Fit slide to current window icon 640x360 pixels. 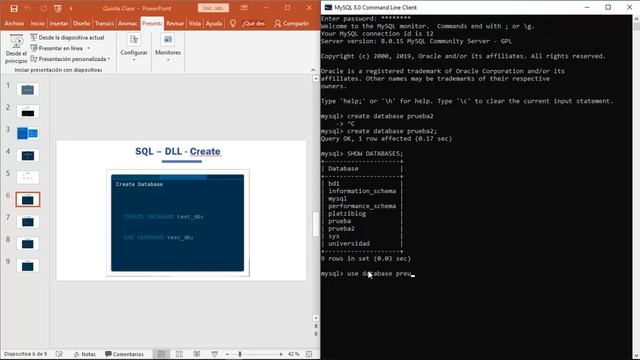tap(309, 354)
